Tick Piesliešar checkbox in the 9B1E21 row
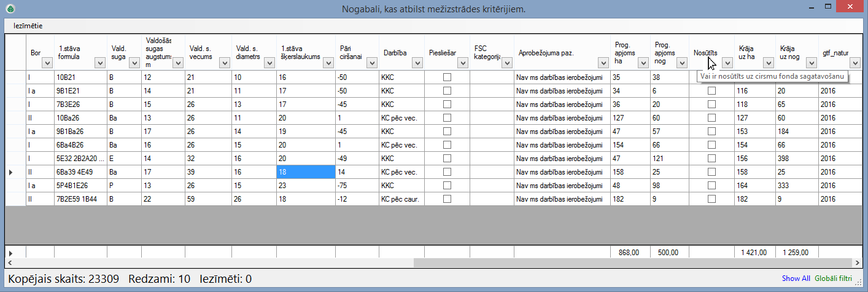This screenshot has width=868, height=292. click(448, 91)
